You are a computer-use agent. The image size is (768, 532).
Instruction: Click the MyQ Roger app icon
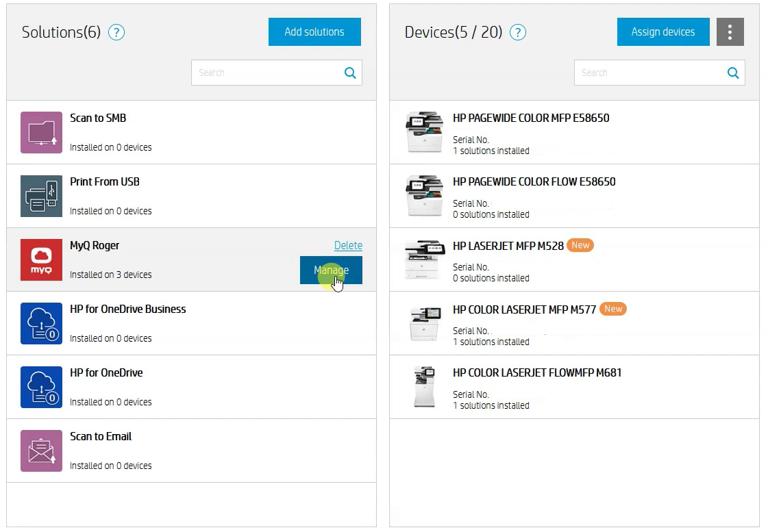tap(41, 259)
